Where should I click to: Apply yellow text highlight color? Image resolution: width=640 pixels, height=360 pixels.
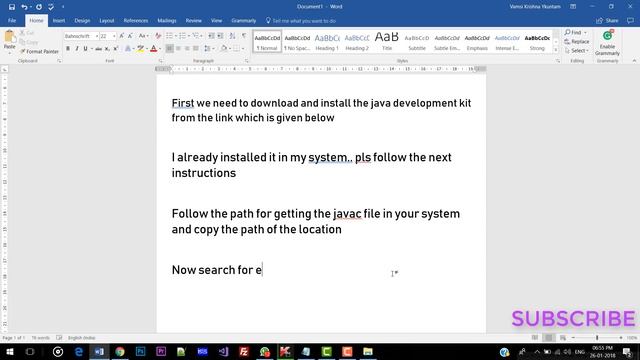pyautogui.click(x=140, y=49)
